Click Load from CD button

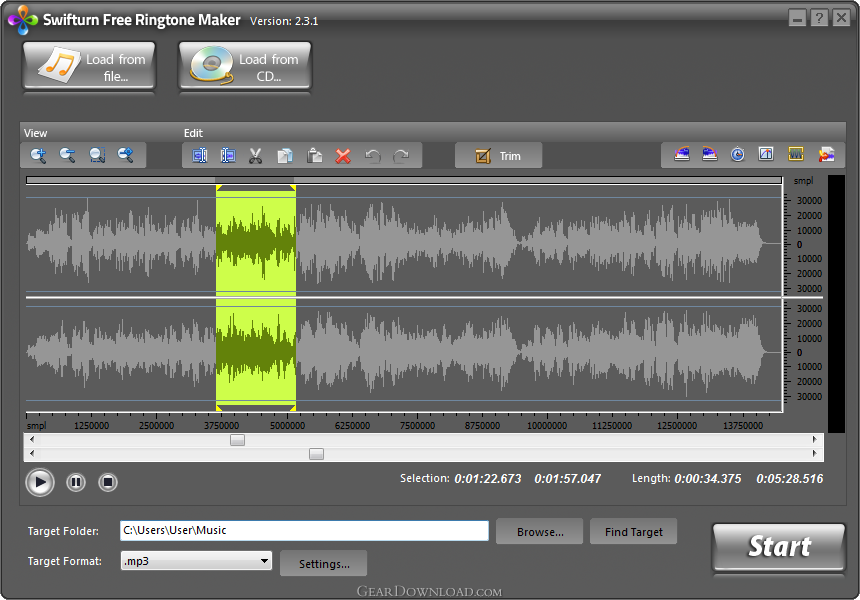point(245,67)
